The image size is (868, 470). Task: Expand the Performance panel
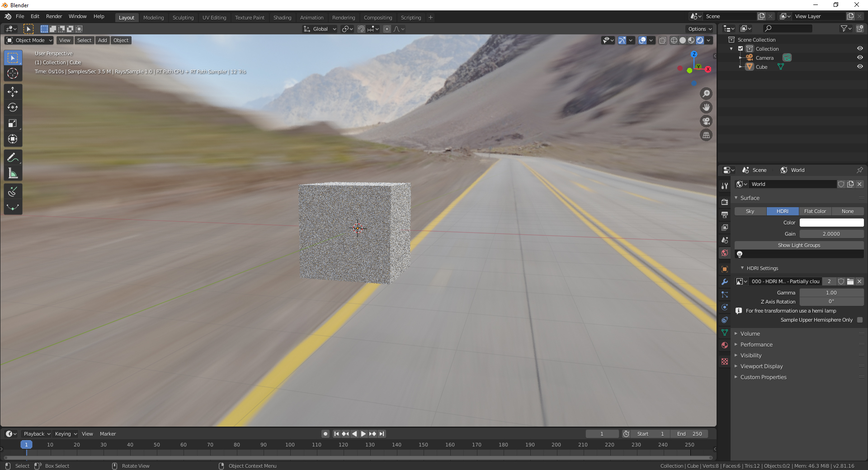point(756,345)
